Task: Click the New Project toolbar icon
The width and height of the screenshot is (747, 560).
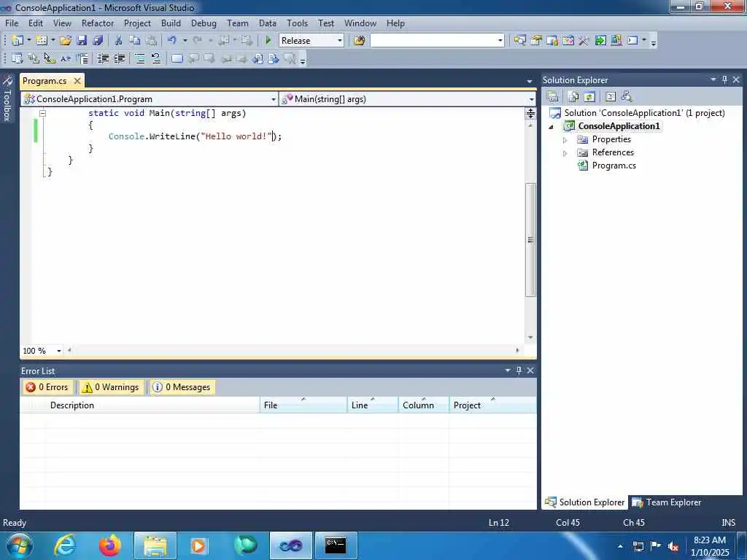Action: coord(18,41)
